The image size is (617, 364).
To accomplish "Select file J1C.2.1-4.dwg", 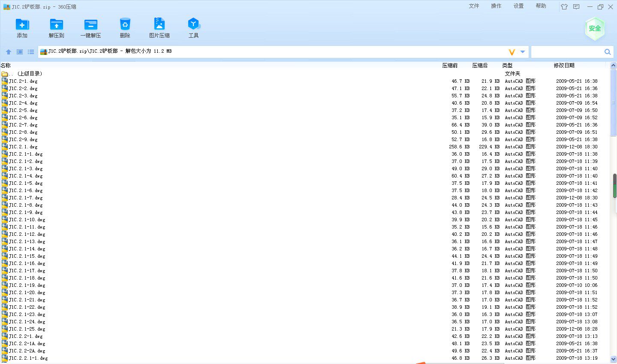I will coord(304,176).
